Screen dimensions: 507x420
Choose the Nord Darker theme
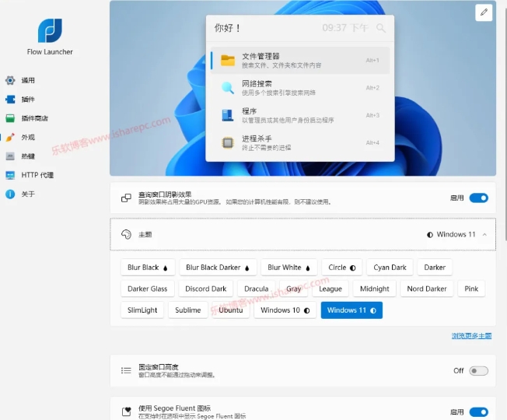click(426, 289)
